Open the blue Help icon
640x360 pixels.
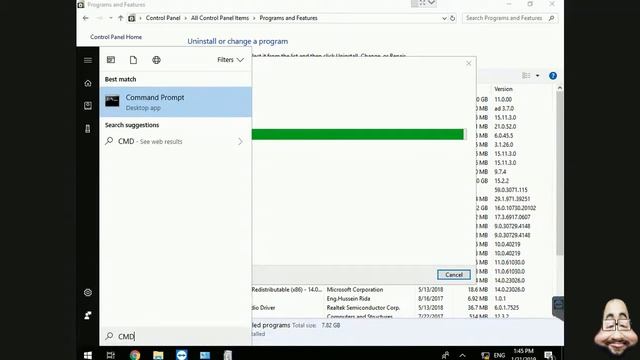(x=553, y=76)
